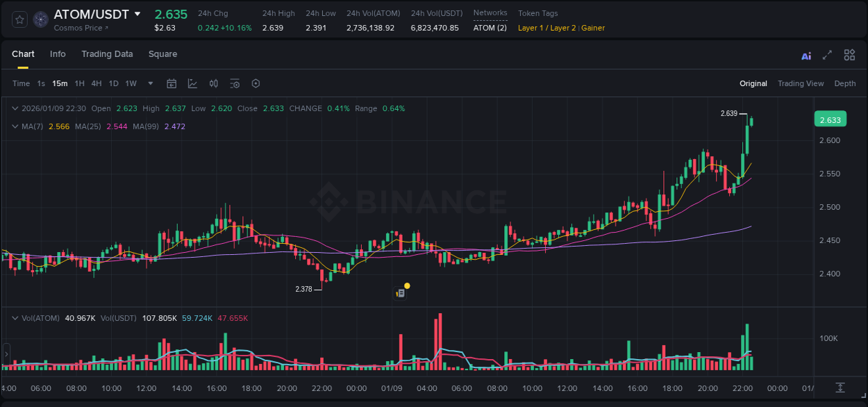Toggle the ATOM/USDT favorite star
Image resolution: width=868 pixels, height=407 pixels.
pyautogui.click(x=19, y=19)
